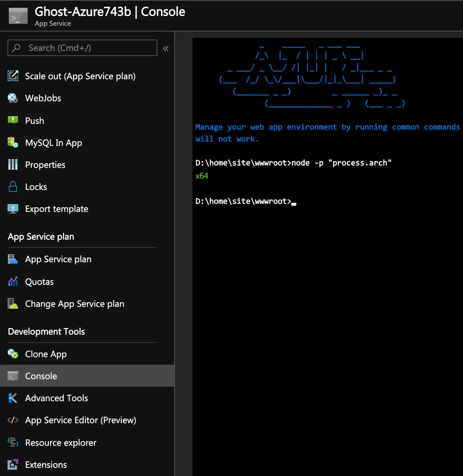Open Advanced Tools
This screenshot has width=463, height=476.
point(87,398)
